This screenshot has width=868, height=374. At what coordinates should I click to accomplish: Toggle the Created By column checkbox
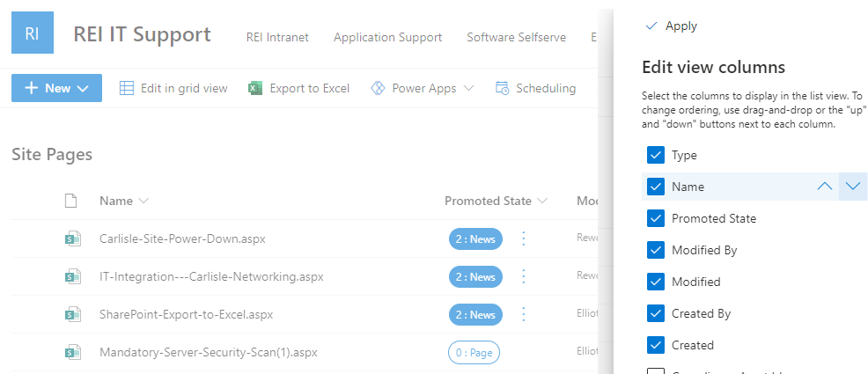[x=655, y=313]
